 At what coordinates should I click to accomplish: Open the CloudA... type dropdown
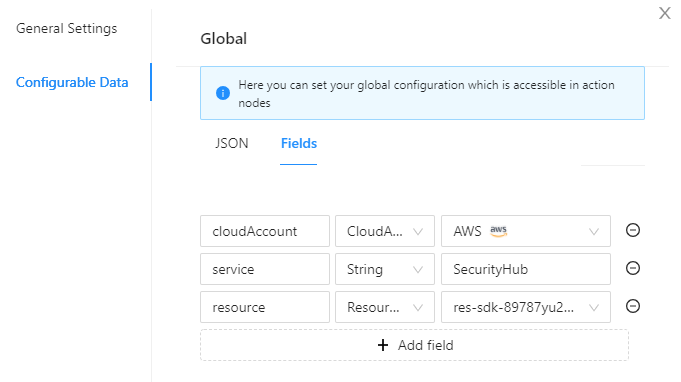tap(385, 231)
